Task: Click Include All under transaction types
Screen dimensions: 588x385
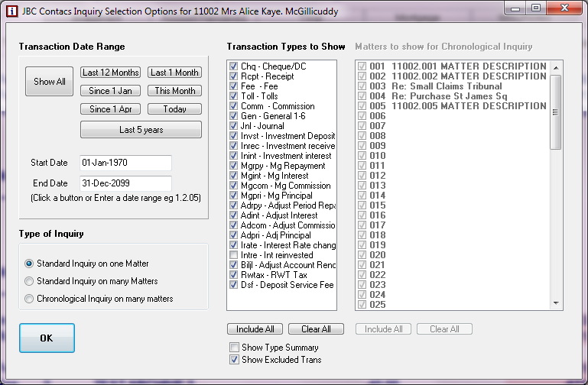Action: click(255, 329)
